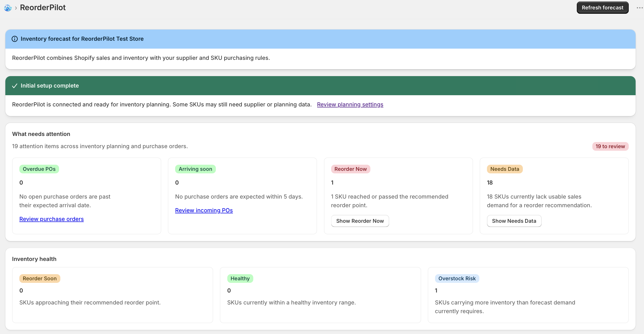Viewport: 644px width, 334px height.
Task: Click the Inventory health heading
Action: [34, 259]
